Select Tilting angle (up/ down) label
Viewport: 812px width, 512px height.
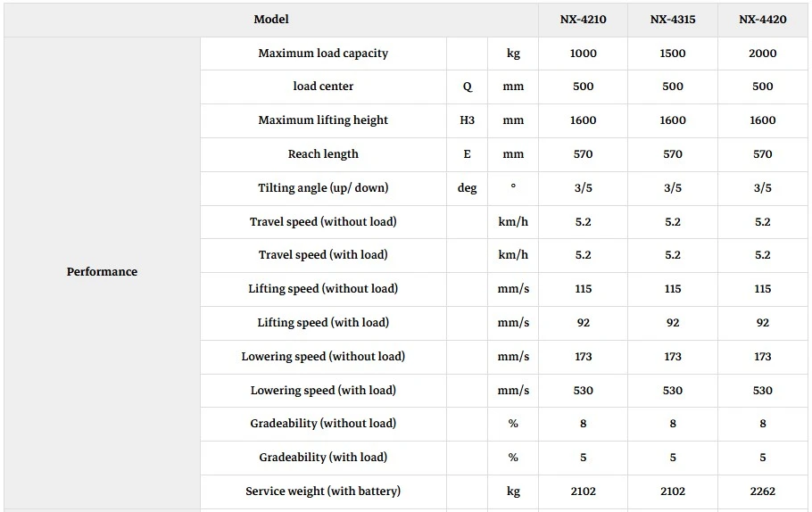[323, 188]
